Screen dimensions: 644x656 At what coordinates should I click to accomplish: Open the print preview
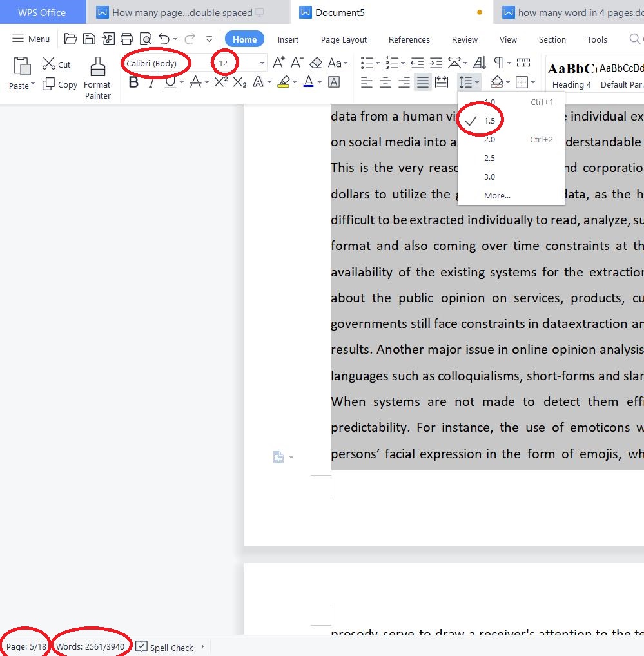[146, 39]
